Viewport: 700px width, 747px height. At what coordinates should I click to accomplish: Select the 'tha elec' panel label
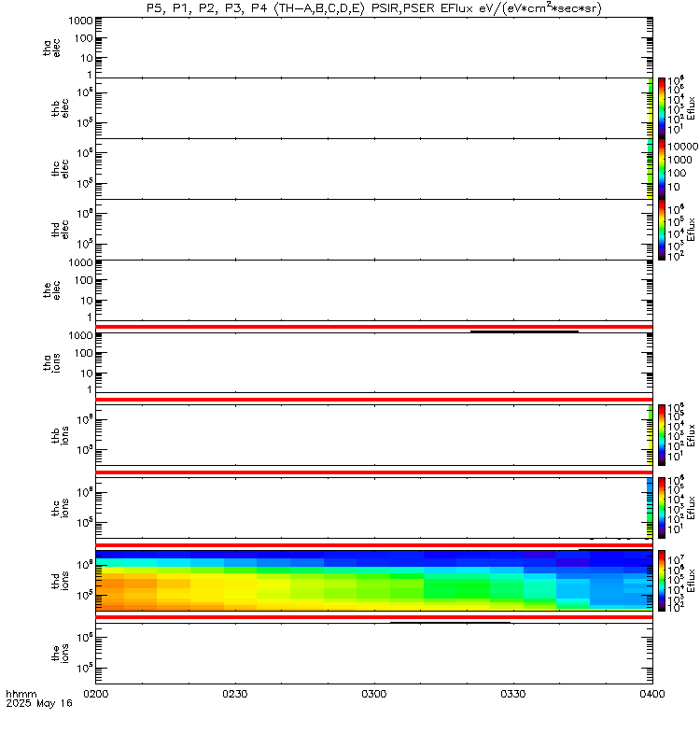pos(51,49)
